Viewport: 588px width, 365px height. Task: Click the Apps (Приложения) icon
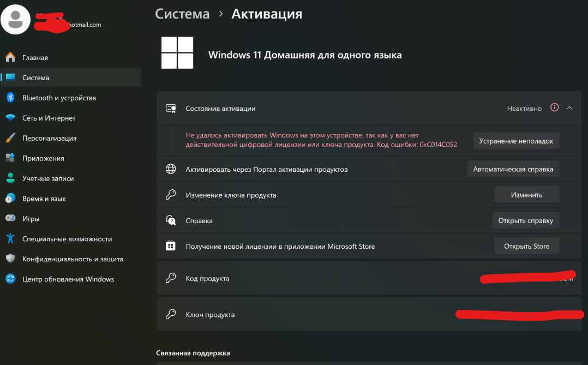(10, 158)
